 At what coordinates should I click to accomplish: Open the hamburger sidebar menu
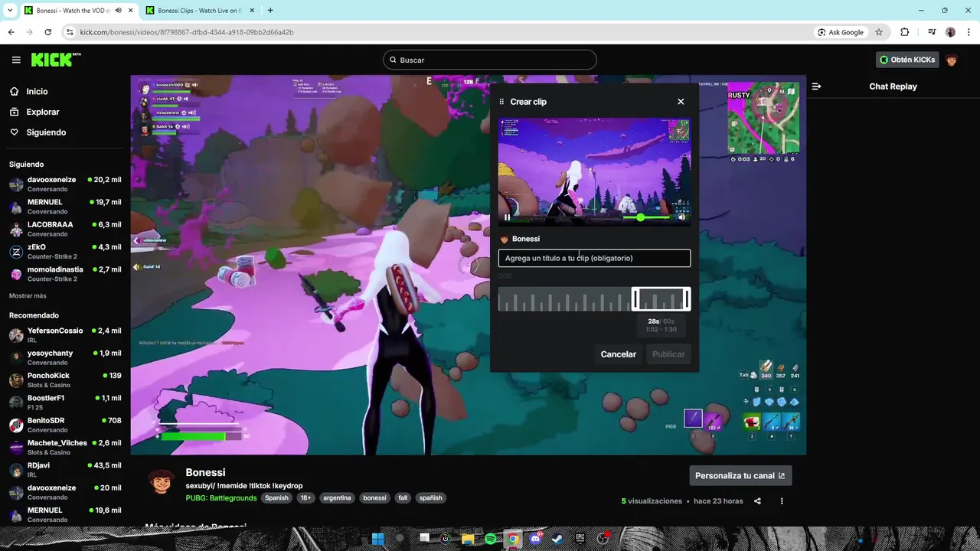click(16, 60)
